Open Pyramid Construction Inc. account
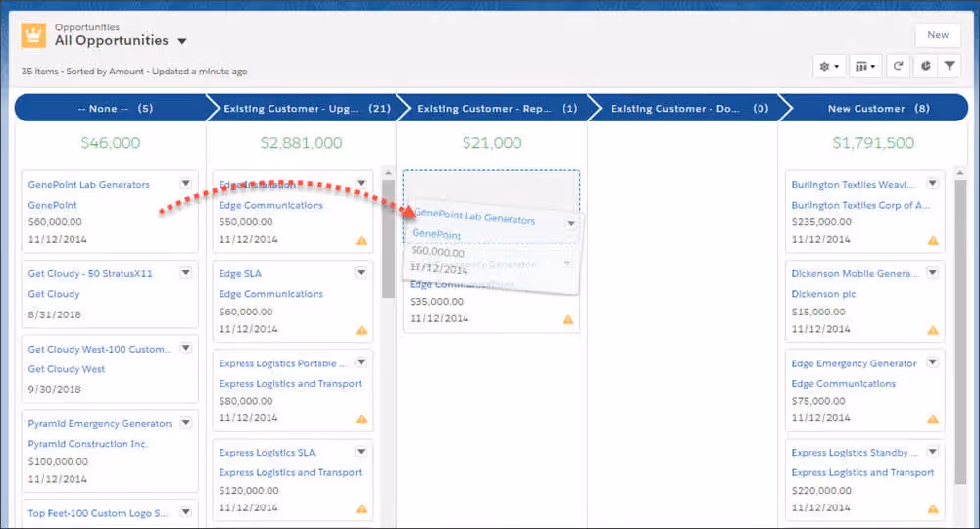Image resolution: width=980 pixels, height=529 pixels. tap(88, 444)
